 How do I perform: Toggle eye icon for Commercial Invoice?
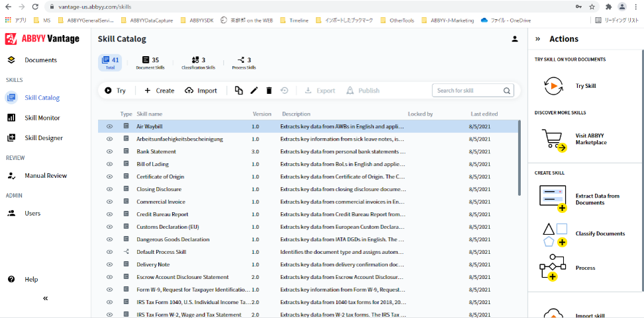(x=109, y=202)
